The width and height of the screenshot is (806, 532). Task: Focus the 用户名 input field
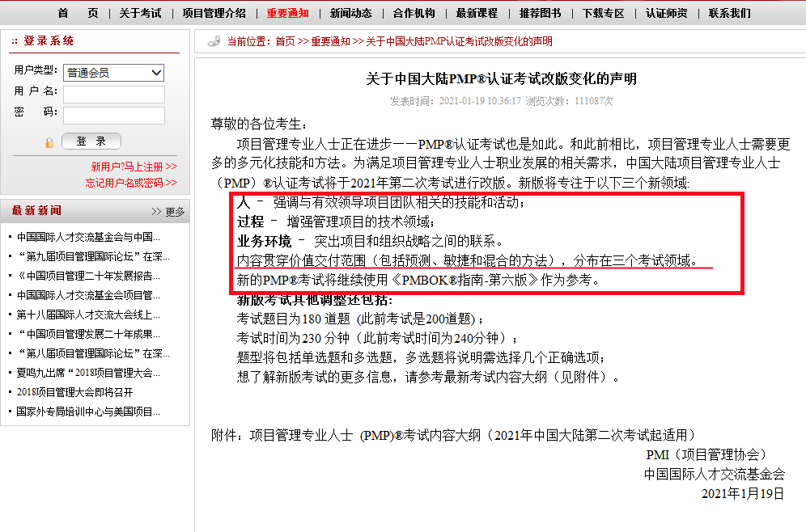[114, 95]
